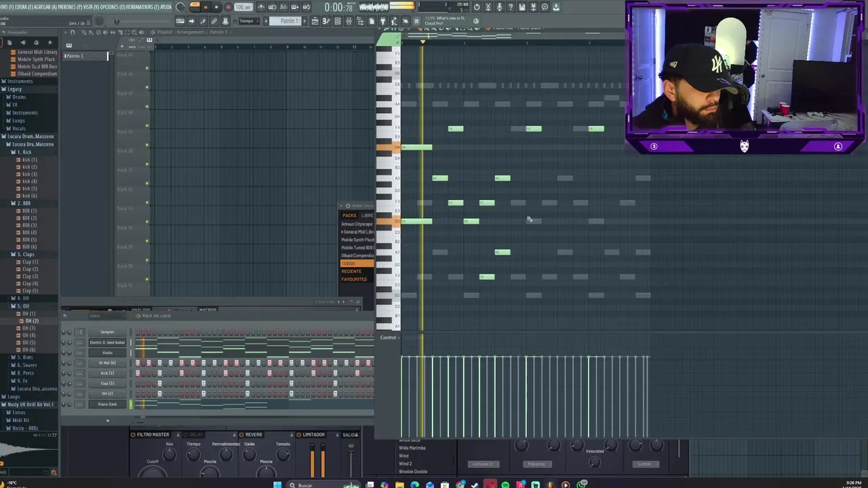
Task: Open the Mixer view icon
Action: click(x=349, y=21)
